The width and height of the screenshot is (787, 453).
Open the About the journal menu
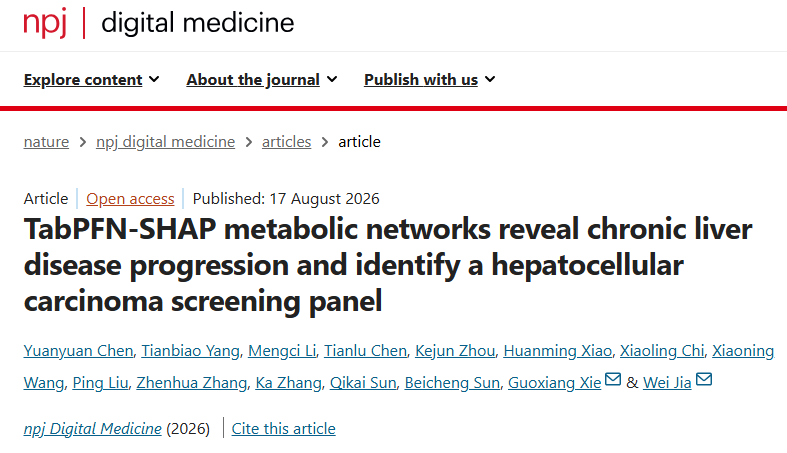pyautogui.click(x=261, y=79)
